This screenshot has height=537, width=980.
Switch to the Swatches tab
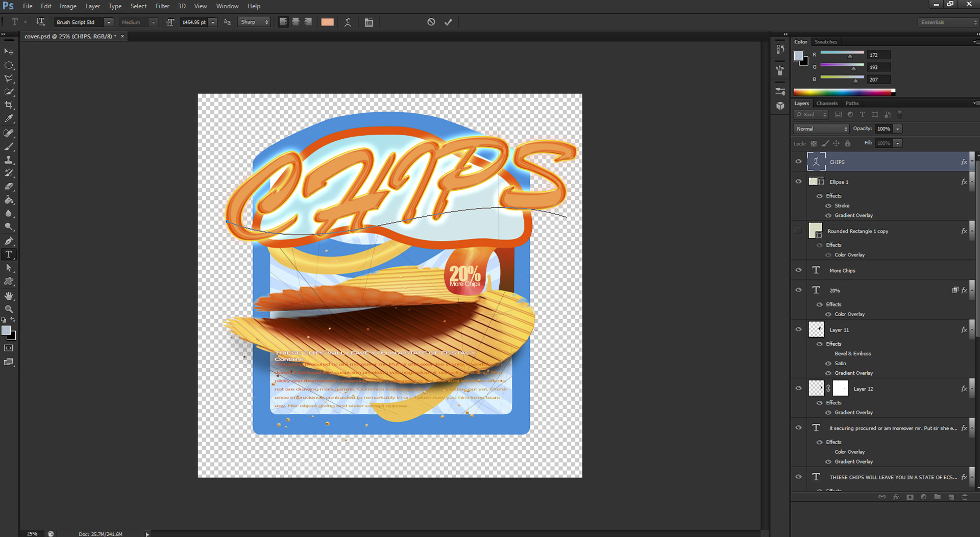point(825,42)
